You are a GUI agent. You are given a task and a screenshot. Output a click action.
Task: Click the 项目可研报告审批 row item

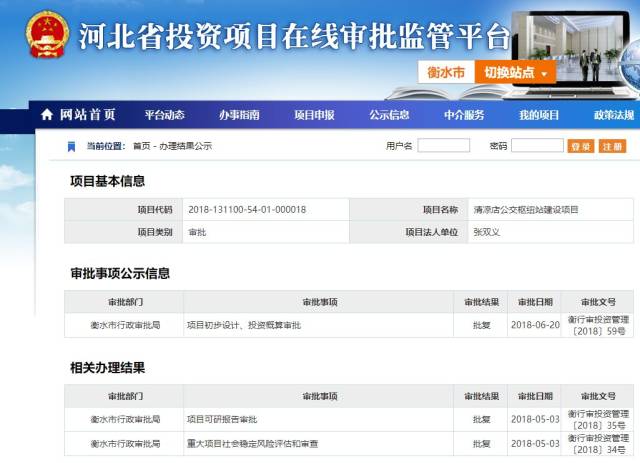tap(222, 419)
